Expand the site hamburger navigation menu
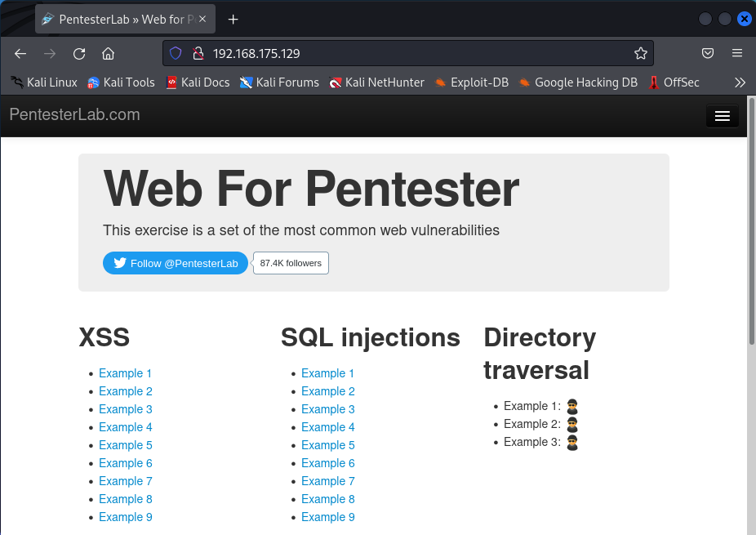 point(722,116)
